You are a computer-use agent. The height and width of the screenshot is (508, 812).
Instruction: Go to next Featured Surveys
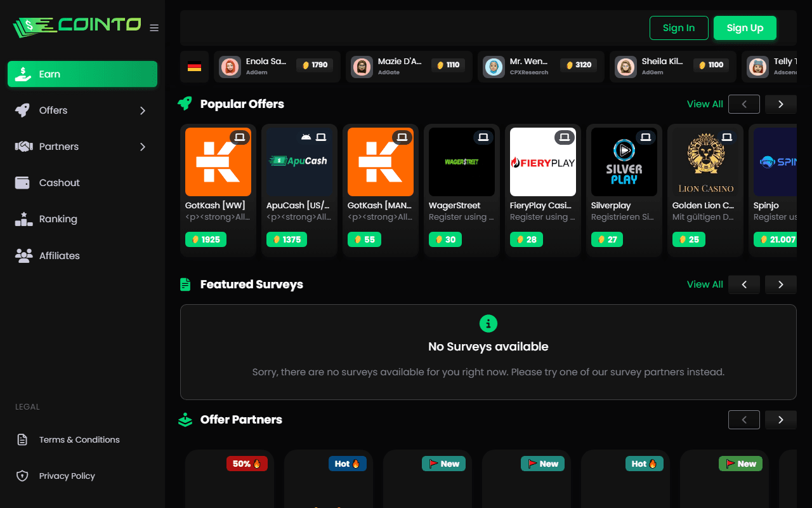click(781, 284)
